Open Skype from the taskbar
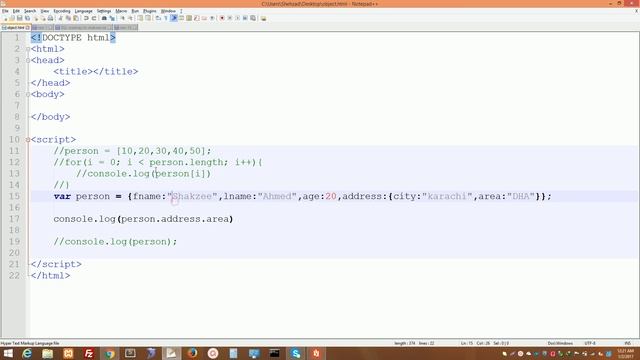The image size is (640, 360). pyautogui.click(x=296, y=353)
